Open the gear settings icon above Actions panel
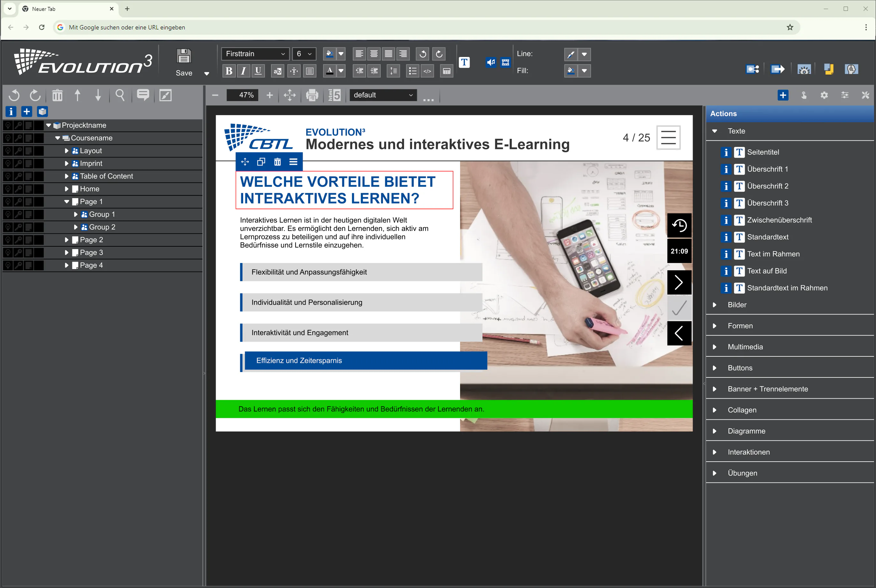 tap(824, 95)
